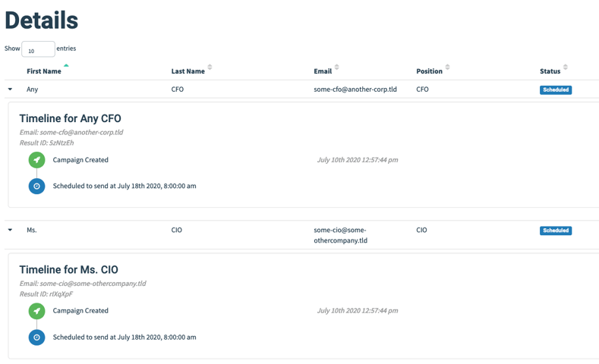
Task: Click the Scheduled status badge for Any CFO
Action: pyautogui.click(x=556, y=89)
